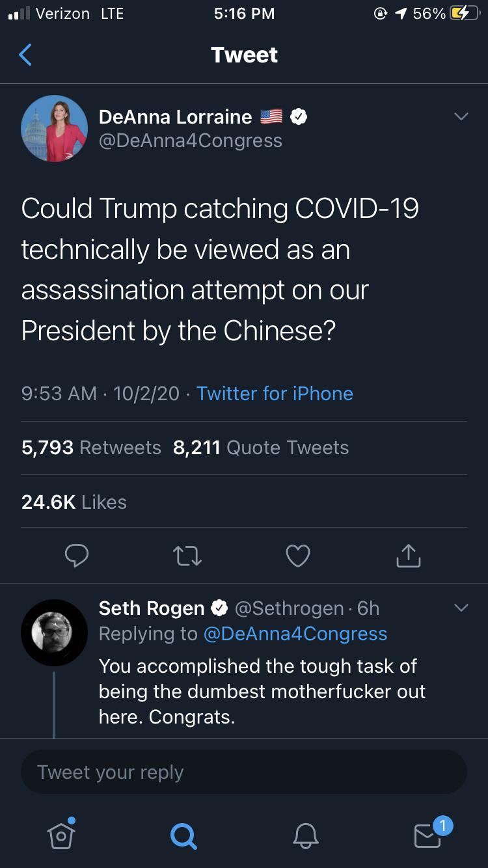Open options chevron on Seth Rogen's reply
This screenshot has height=868, width=488.
coord(461,607)
